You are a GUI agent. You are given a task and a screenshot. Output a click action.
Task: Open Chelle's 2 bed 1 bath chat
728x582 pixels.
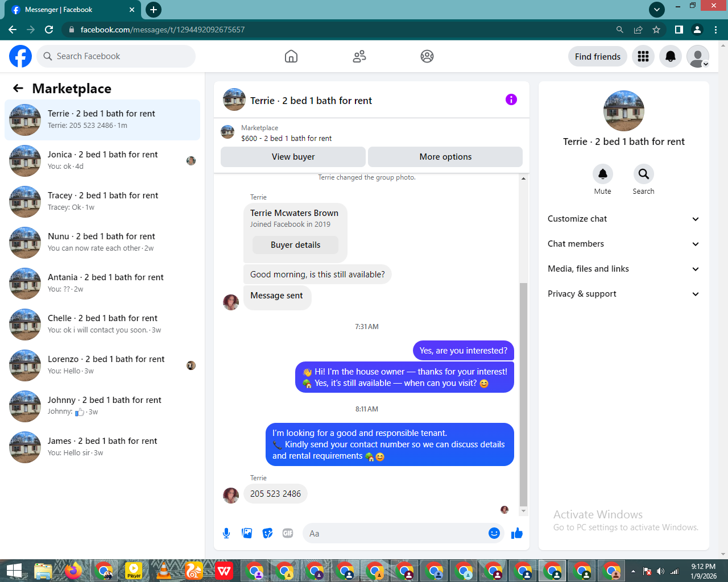click(102, 325)
